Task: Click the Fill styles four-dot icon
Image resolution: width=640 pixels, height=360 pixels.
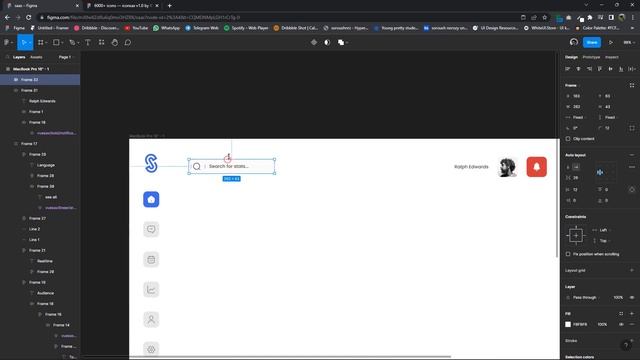Action: (621, 313)
